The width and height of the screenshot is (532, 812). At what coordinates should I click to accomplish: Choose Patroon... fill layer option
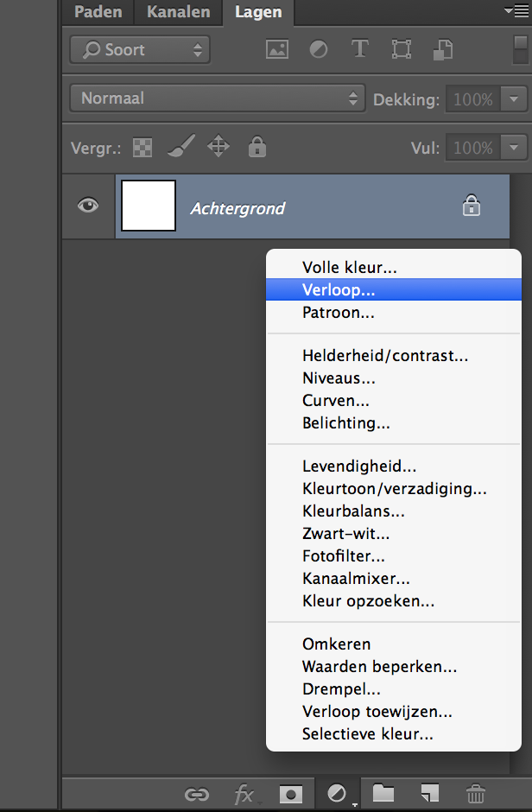(x=393, y=312)
